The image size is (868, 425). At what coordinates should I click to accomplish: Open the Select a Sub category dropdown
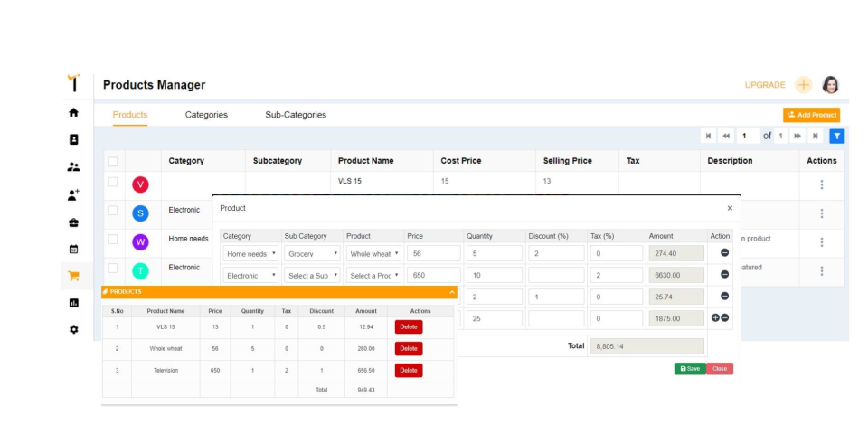pyautogui.click(x=312, y=275)
